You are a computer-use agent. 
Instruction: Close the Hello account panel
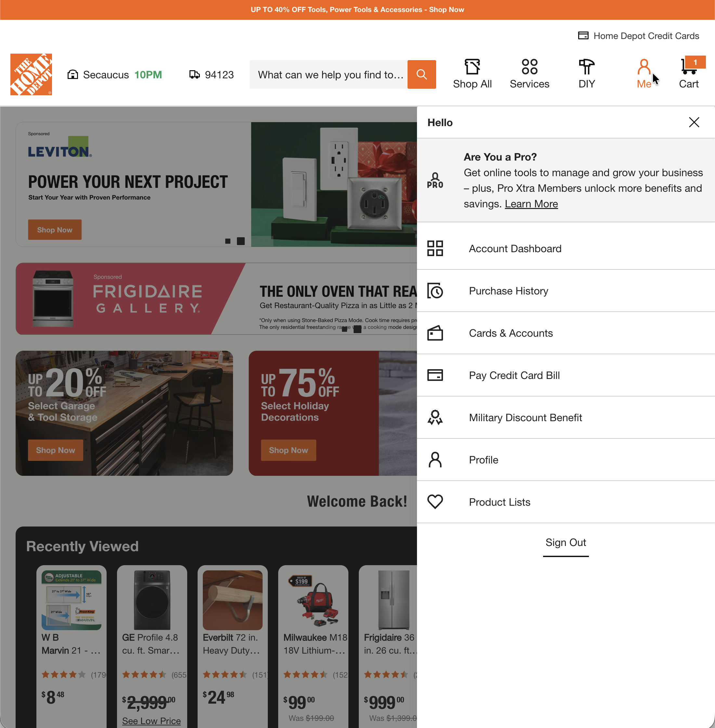tap(694, 122)
